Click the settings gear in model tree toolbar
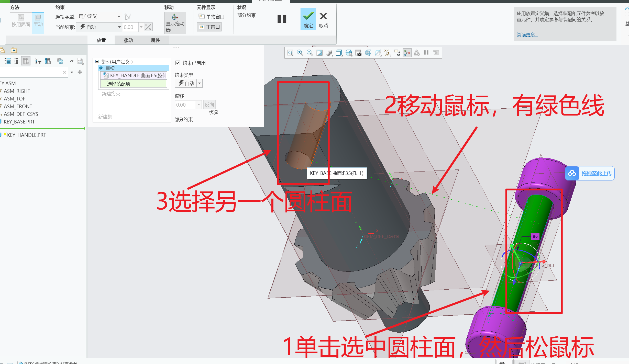629x364 pixels. [60, 61]
